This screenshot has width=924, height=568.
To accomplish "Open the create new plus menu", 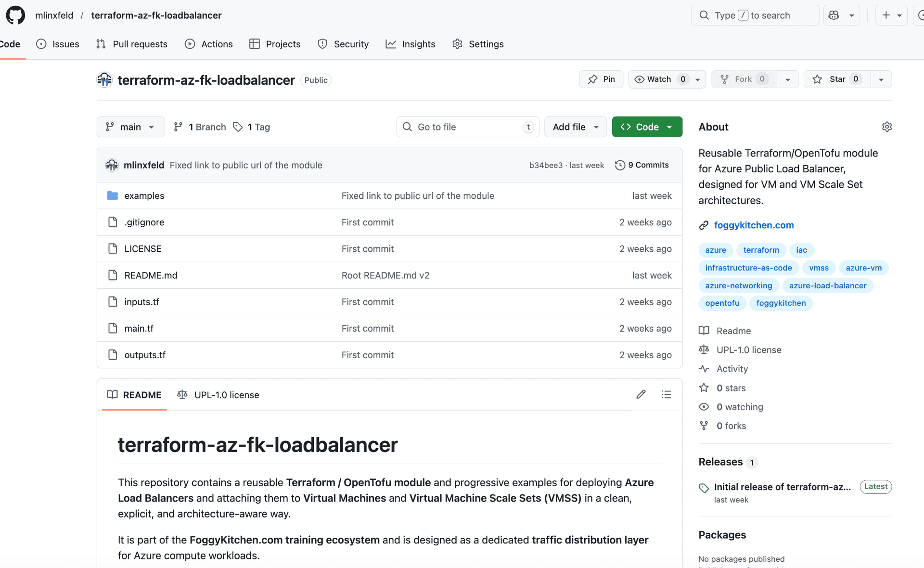I will [891, 15].
